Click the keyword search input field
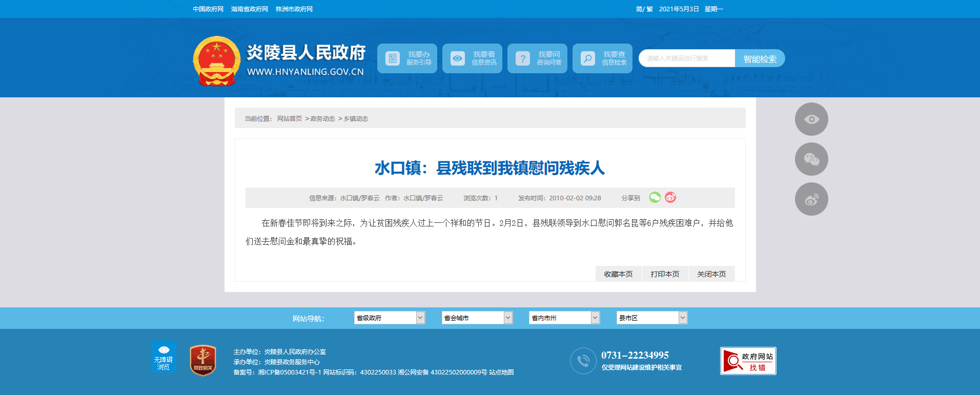Image resolution: width=980 pixels, height=395 pixels. click(x=687, y=58)
